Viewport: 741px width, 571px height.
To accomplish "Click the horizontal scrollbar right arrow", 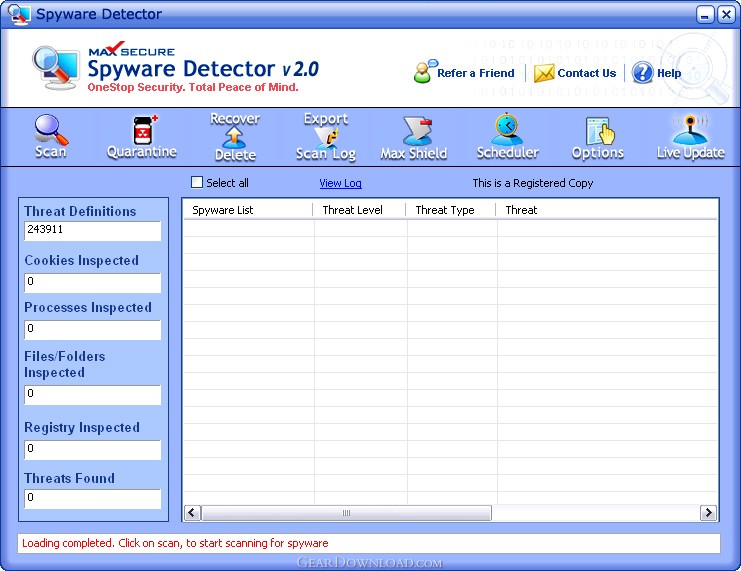I will 708,512.
